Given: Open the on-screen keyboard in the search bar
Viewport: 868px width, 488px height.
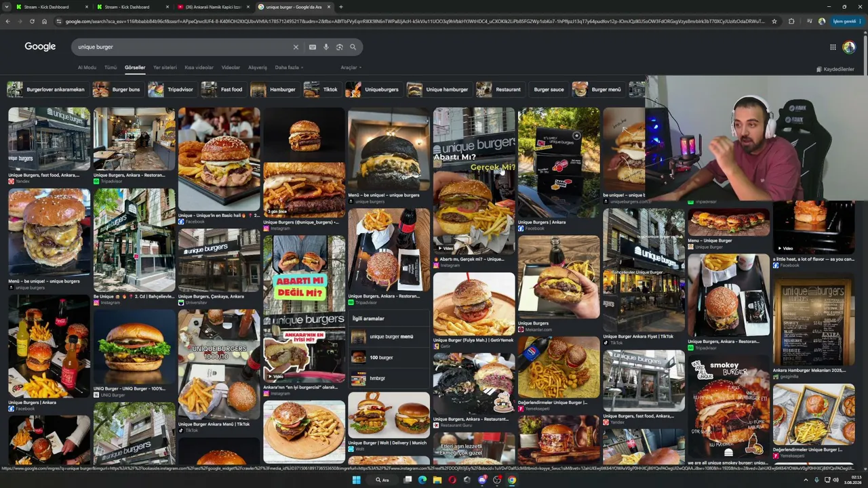Looking at the screenshot, I should (312, 47).
